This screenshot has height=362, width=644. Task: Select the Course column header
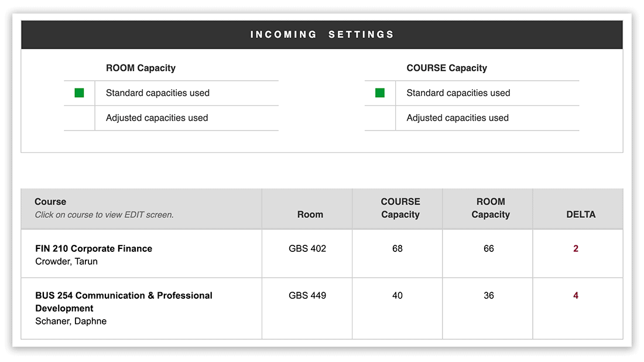tap(50, 201)
